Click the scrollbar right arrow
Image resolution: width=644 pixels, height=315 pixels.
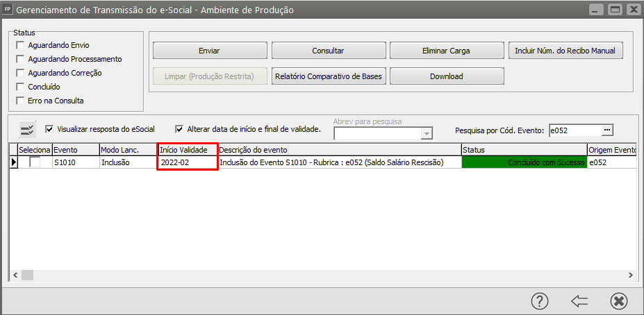click(629, 275)
